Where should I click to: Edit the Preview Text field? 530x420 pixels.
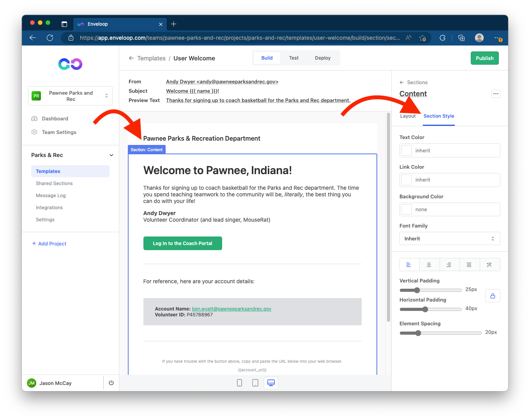coord(258,100)
